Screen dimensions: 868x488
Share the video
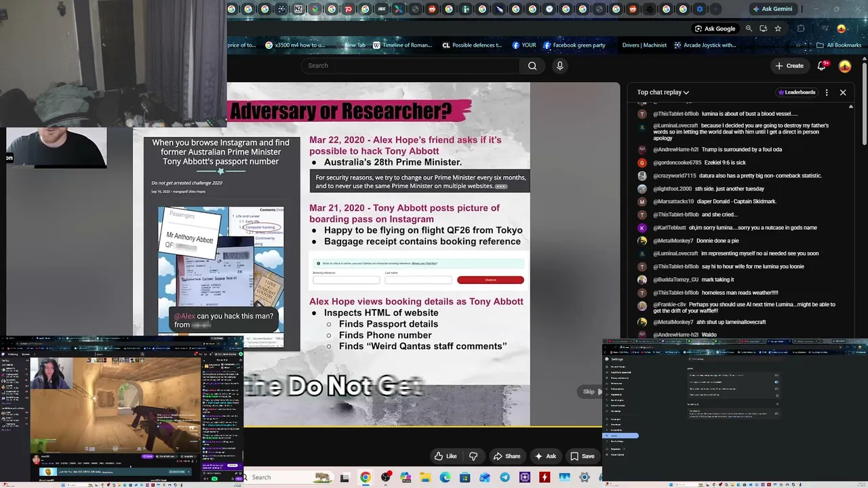click(507, 456)
